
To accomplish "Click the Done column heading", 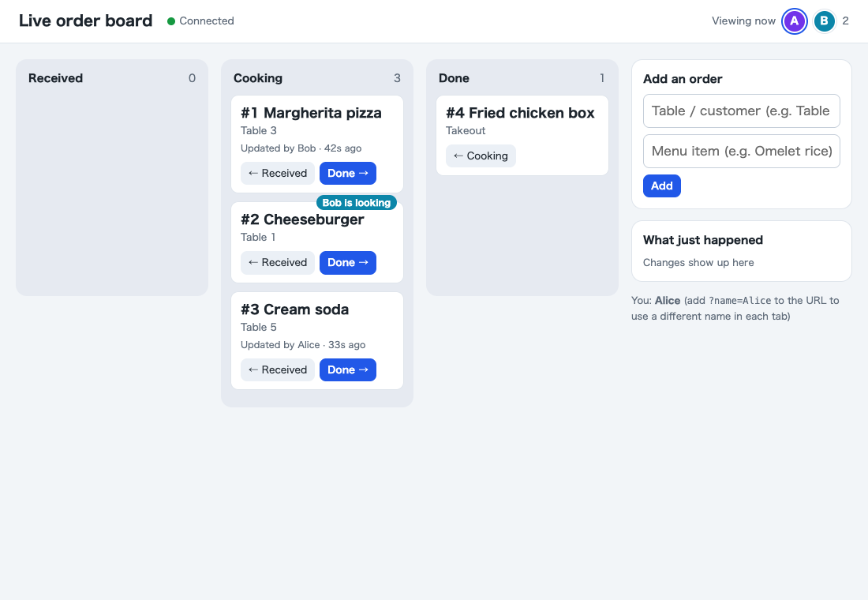I will click(454, 78).
